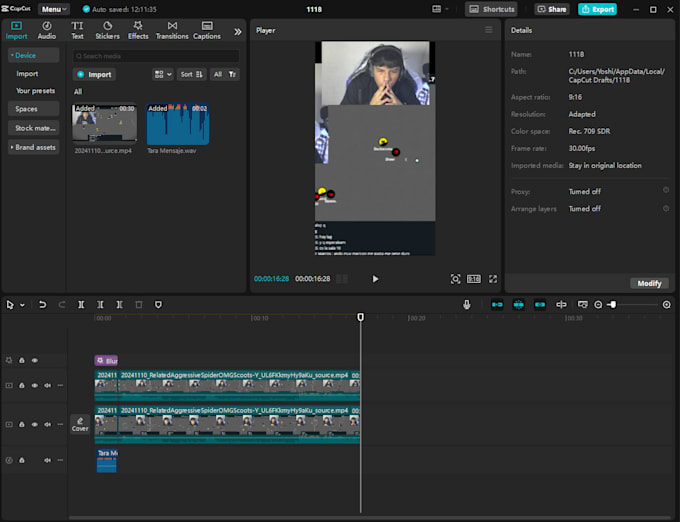Open the Audio tab
Image resolution: width=680 pixels, height=522 pixels.
tap(47, 30)
